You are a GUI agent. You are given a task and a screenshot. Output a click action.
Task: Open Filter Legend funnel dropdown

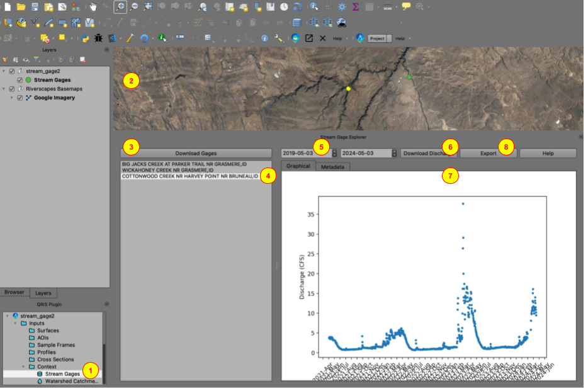pos(37,60)
